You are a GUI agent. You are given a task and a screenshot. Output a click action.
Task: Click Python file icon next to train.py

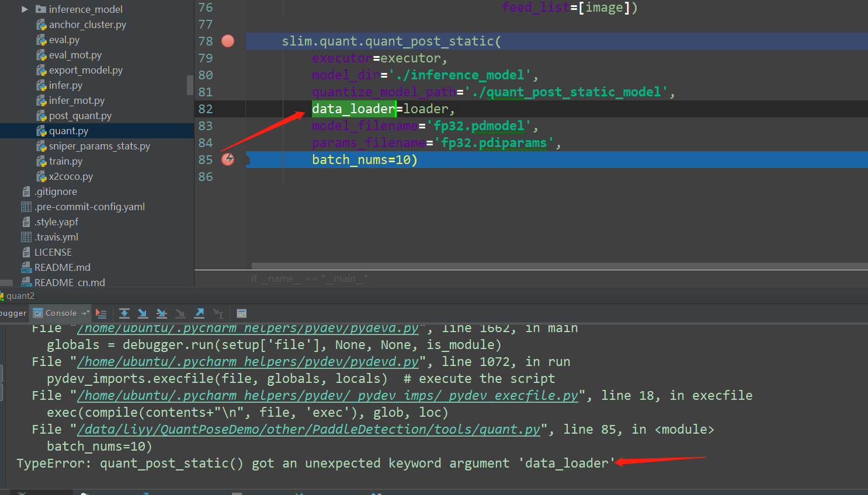[x=41, y=161]
